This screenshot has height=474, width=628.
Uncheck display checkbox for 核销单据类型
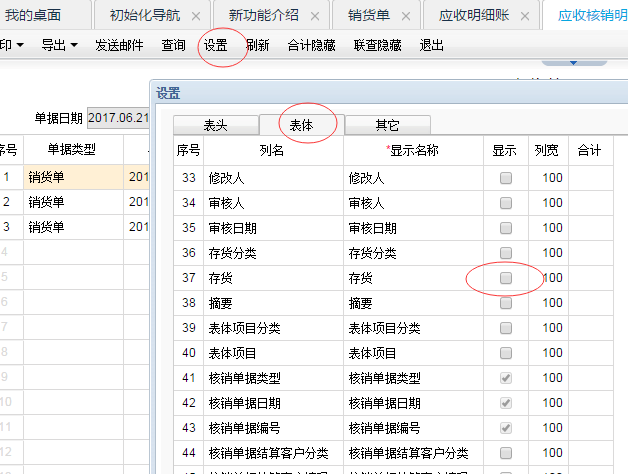506,378
